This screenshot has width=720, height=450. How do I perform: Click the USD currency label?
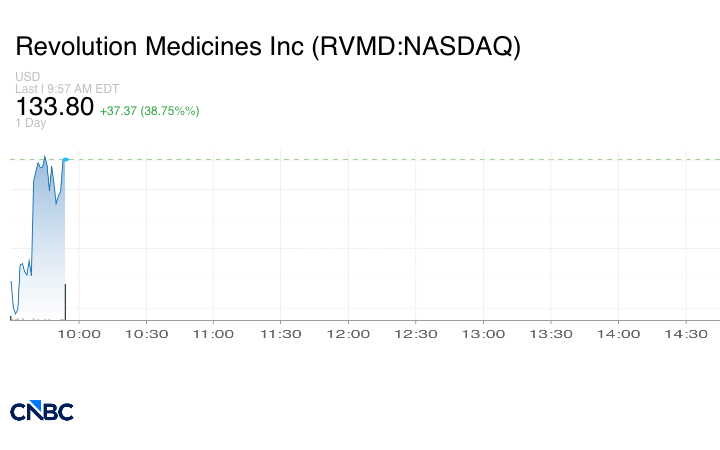point(28,77)
